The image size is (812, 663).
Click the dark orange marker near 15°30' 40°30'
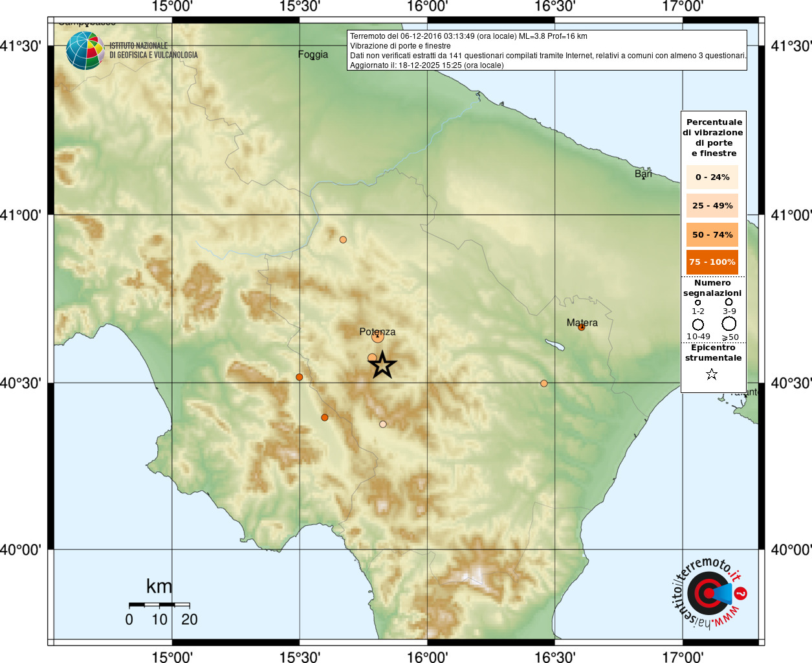(299, 377)
